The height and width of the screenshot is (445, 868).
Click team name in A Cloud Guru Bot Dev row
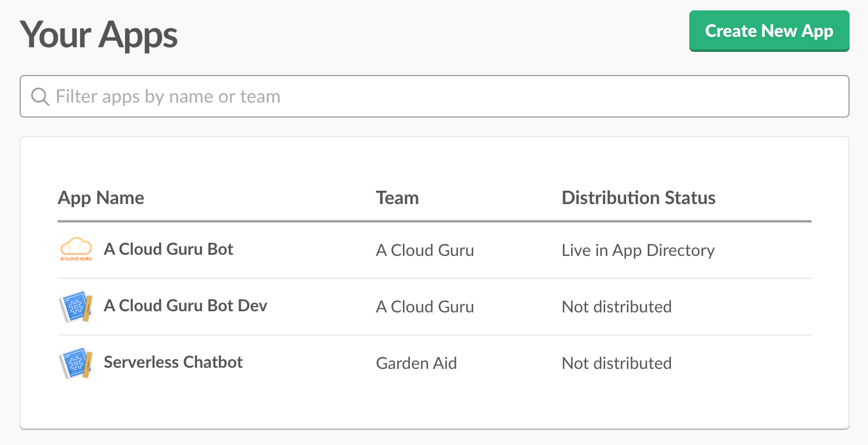pyautogui.click(x=425, y=307)
